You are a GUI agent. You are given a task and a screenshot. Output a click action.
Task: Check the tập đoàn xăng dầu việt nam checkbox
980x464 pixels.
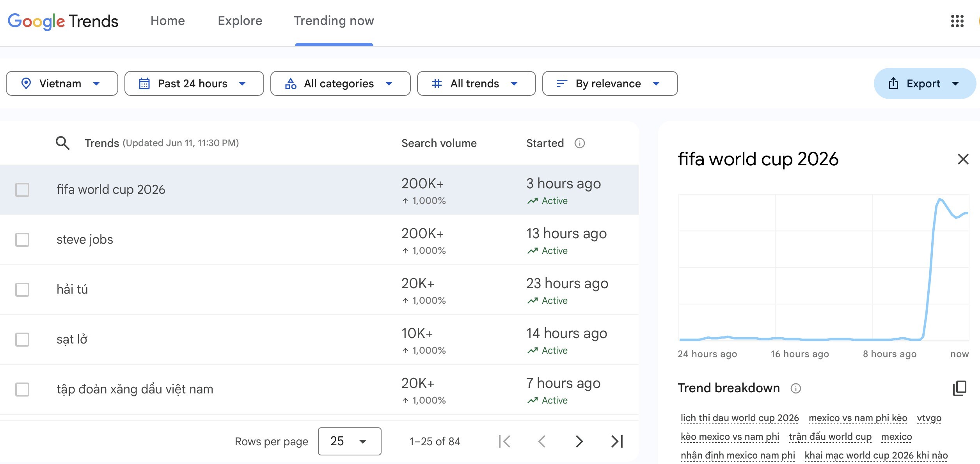pos(22,390)
